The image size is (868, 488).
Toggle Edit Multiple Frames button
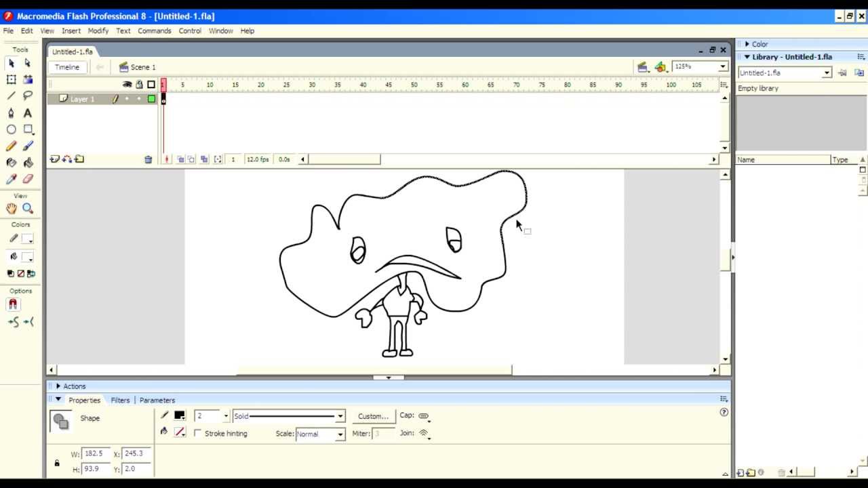tap(204, 159)
